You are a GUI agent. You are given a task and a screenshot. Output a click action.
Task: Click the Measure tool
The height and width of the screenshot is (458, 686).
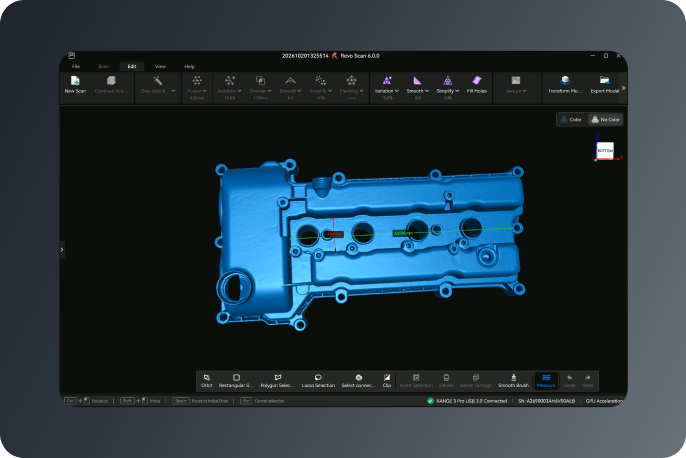tap(546, 381)
